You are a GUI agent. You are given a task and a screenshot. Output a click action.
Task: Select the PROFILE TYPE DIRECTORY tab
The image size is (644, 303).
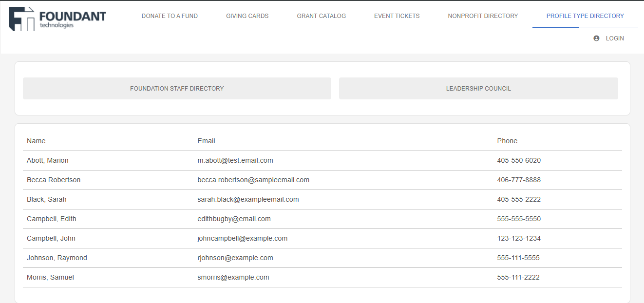585,16
